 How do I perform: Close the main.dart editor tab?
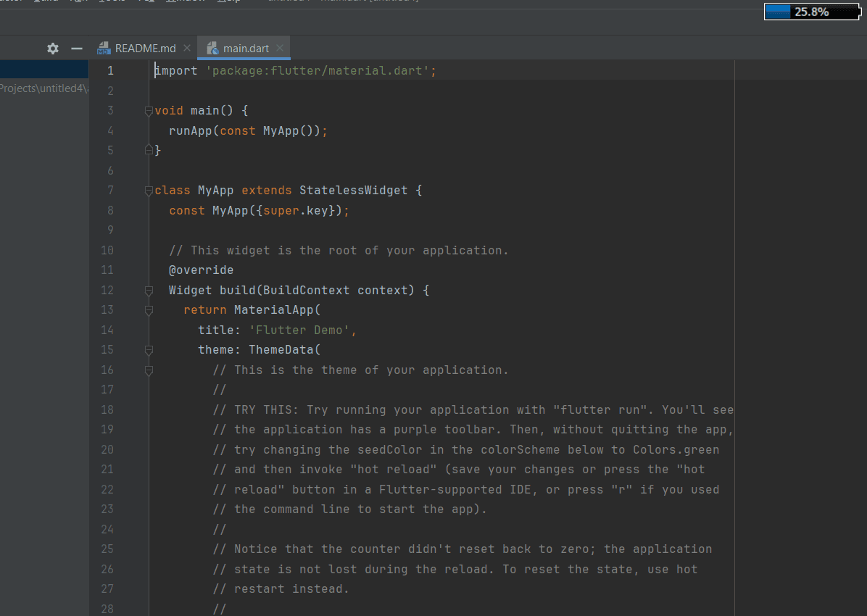pyautogui.click(x=280, y=49)
